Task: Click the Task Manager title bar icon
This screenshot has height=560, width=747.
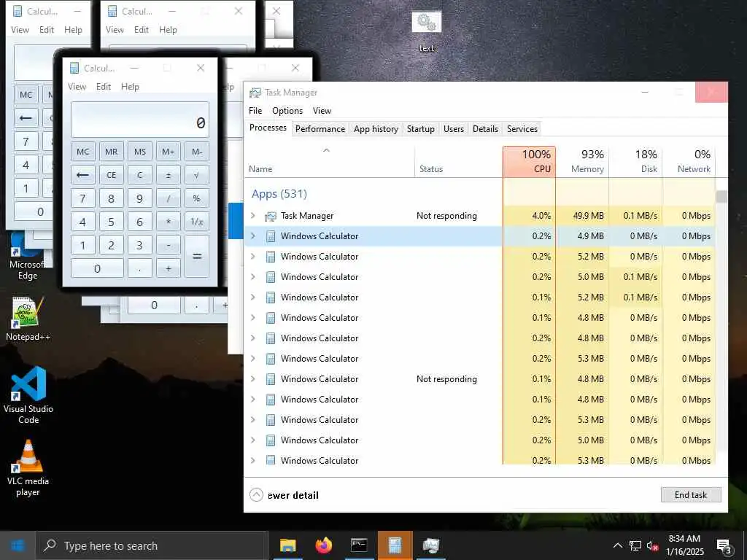Action: (x=255, y=93)
